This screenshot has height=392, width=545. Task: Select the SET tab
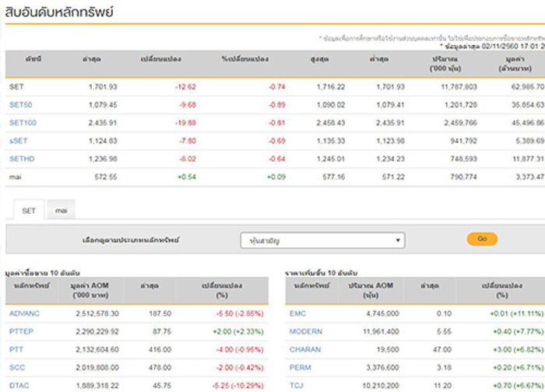[x=29, y=210]
